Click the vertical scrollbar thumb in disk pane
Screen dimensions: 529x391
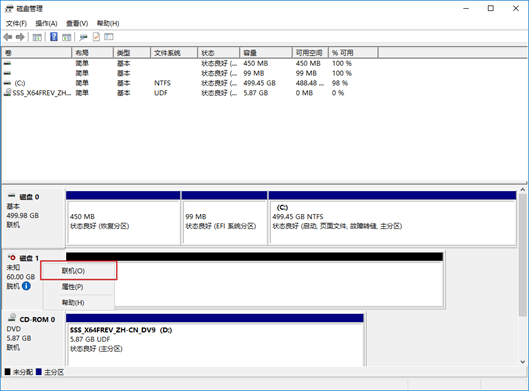[523, 255]
